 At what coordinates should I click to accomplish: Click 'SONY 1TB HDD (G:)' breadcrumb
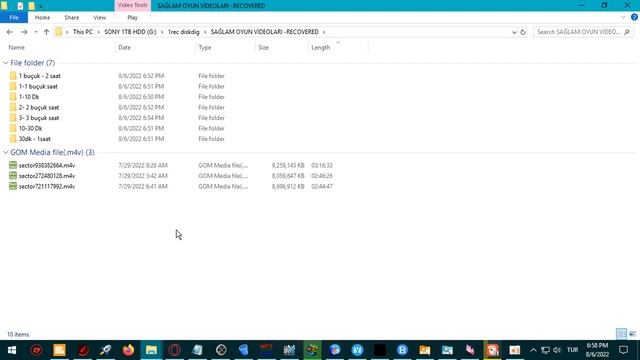pyautogui.click(x=130, y=32)
